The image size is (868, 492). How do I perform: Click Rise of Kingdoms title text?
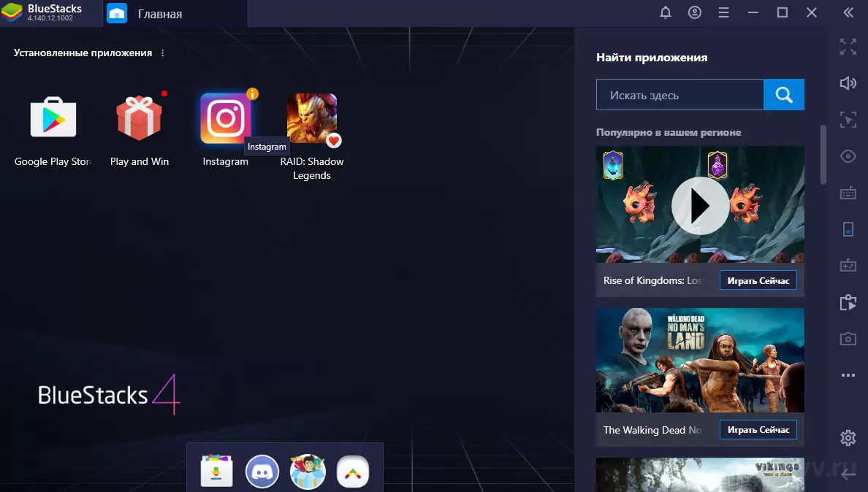click(652, 280)
